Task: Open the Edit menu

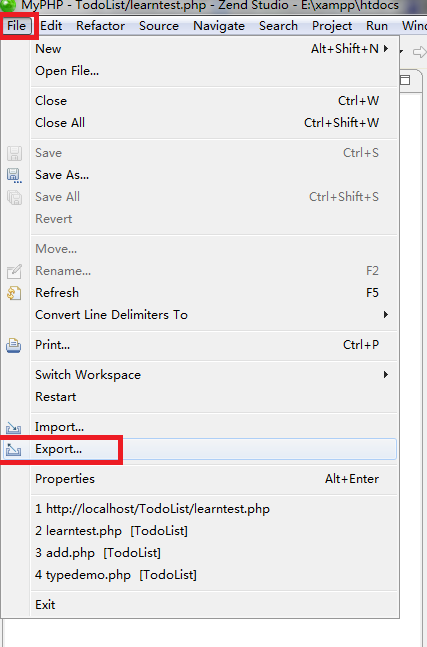Action: click(51, 26)
